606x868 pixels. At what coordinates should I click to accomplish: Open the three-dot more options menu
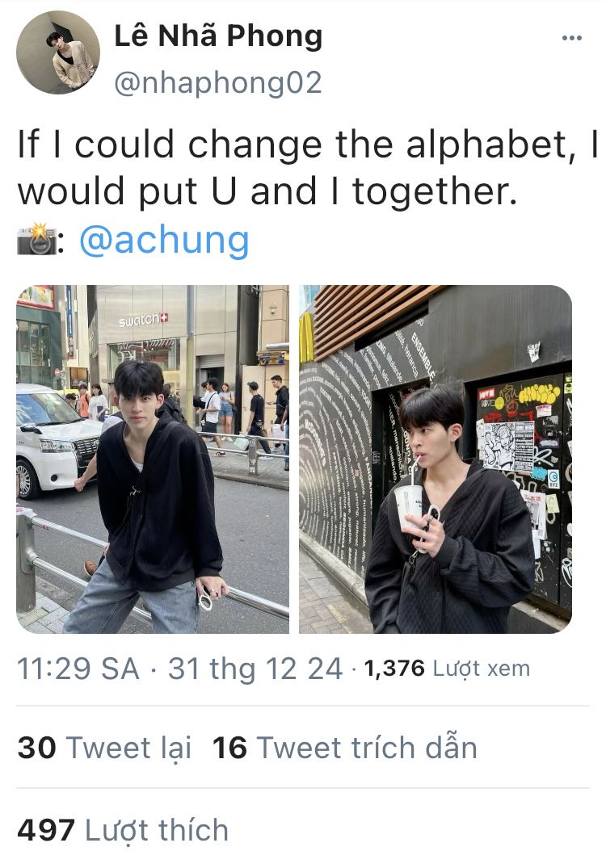[x=571, y=38]
